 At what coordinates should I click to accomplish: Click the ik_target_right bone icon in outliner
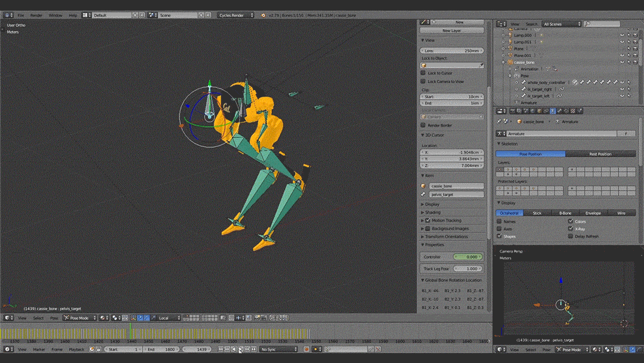click(524, 89)
